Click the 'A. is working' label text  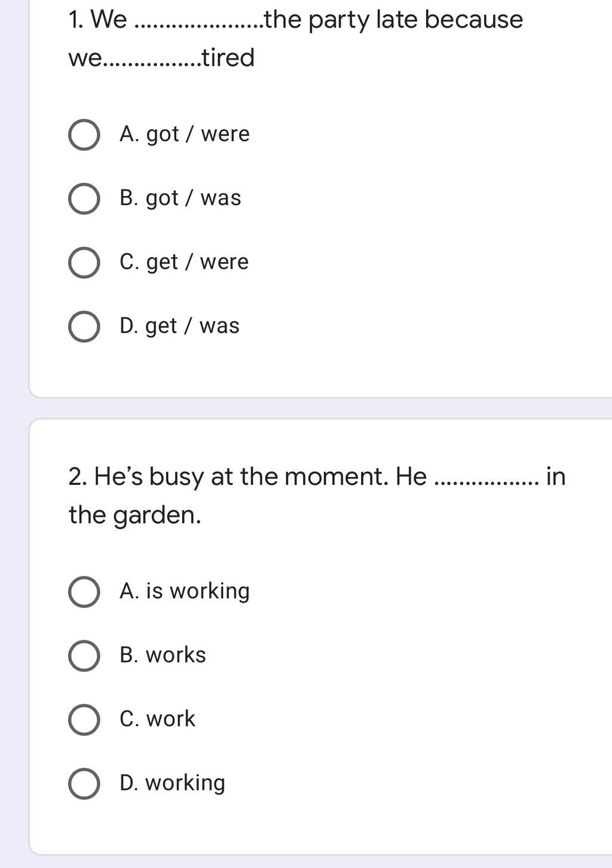184,591
